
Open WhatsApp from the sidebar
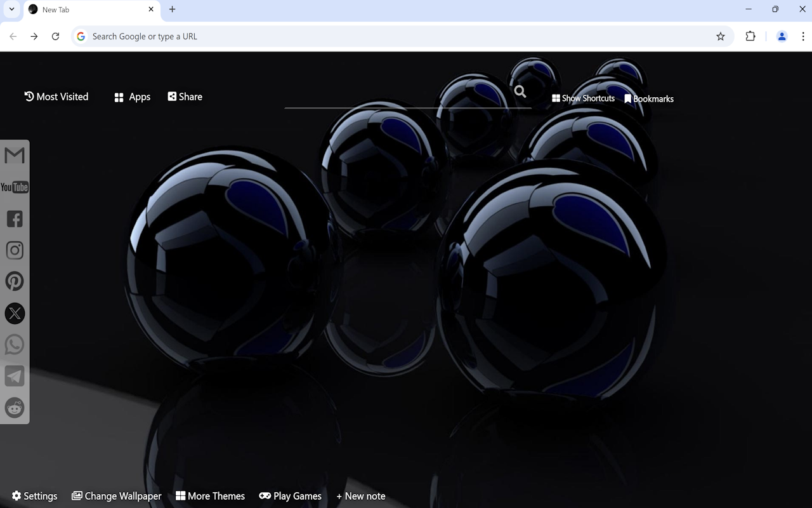pos(15,345)
